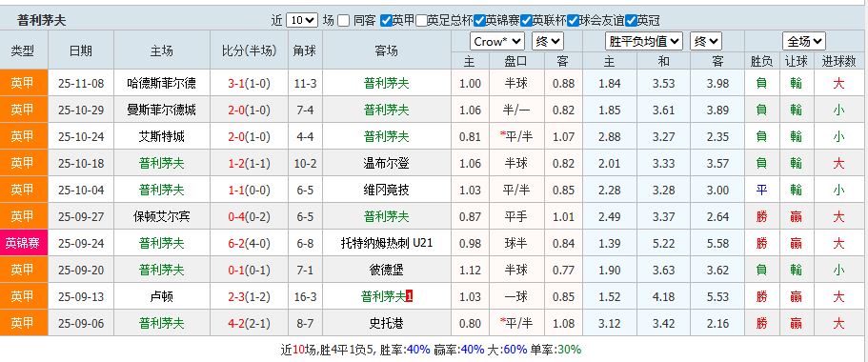
Task: Click the 0-1 score against 彼德堡
Action: pos(236,270)
